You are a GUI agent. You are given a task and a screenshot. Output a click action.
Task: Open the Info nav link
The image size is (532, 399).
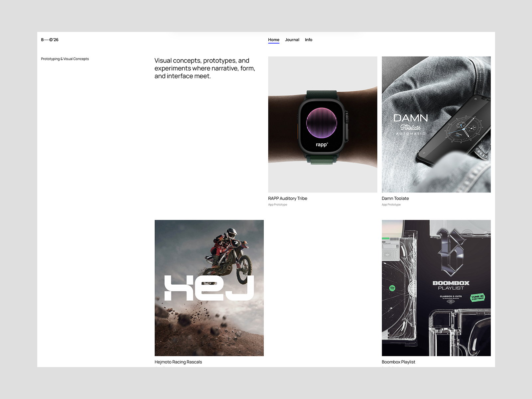(309, 40)
